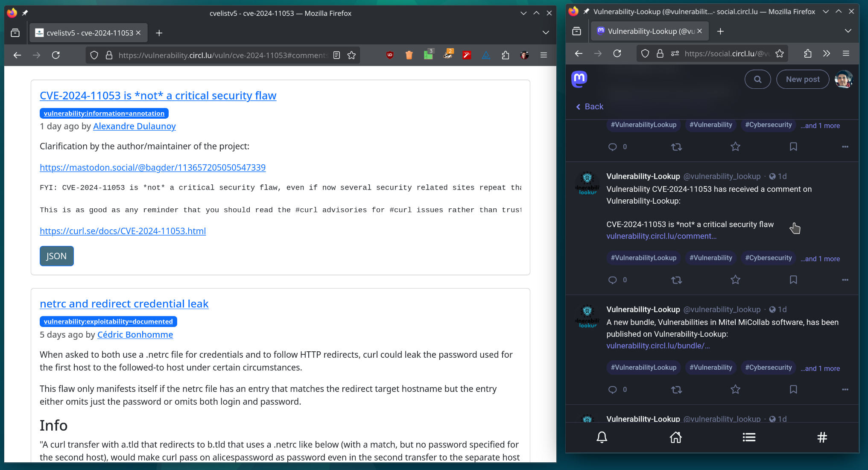868x470 pixels.
Task: Click the 'New post' button in Mastodon
Action: [802, 79]
